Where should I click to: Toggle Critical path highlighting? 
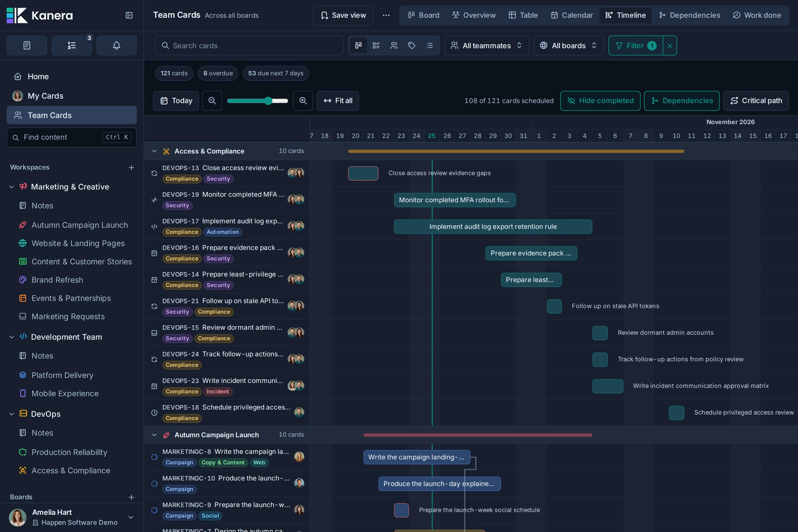(756, 101)
